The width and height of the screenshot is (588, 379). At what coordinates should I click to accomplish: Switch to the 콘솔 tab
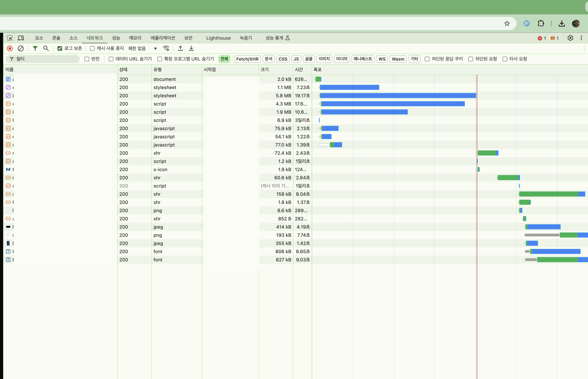coord(56,38)
